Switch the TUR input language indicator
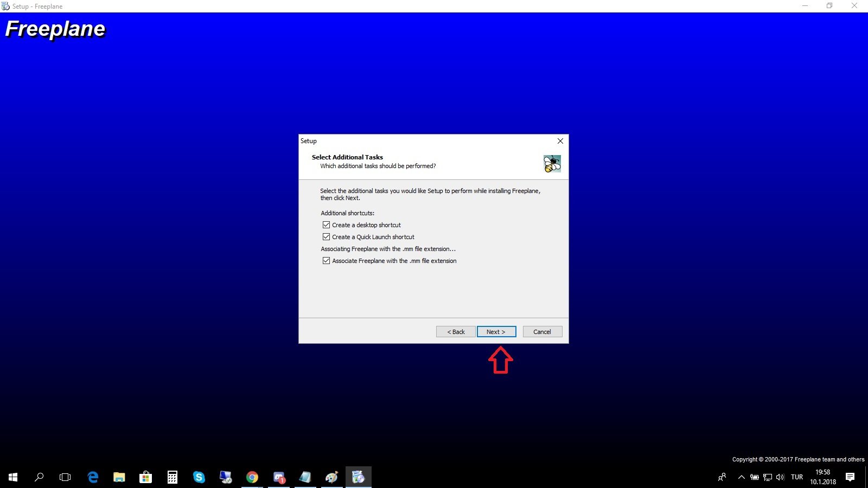This screenshot has width=868, height=488. point(797,477)
